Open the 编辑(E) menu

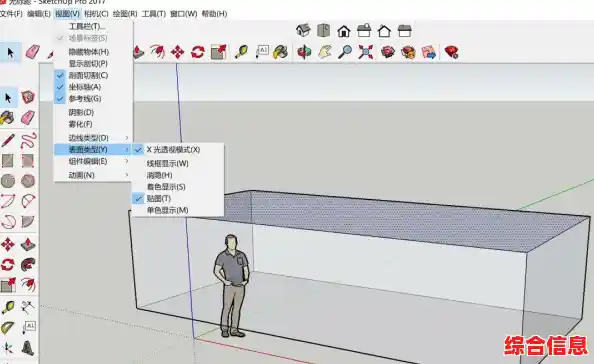click(39, 14)
